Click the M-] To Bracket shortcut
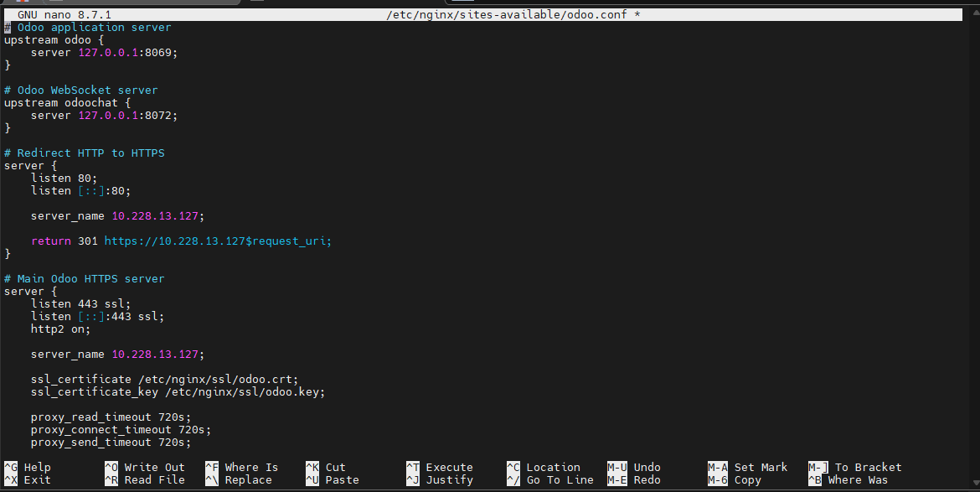 pyautogui.click(x=855, y=467)
